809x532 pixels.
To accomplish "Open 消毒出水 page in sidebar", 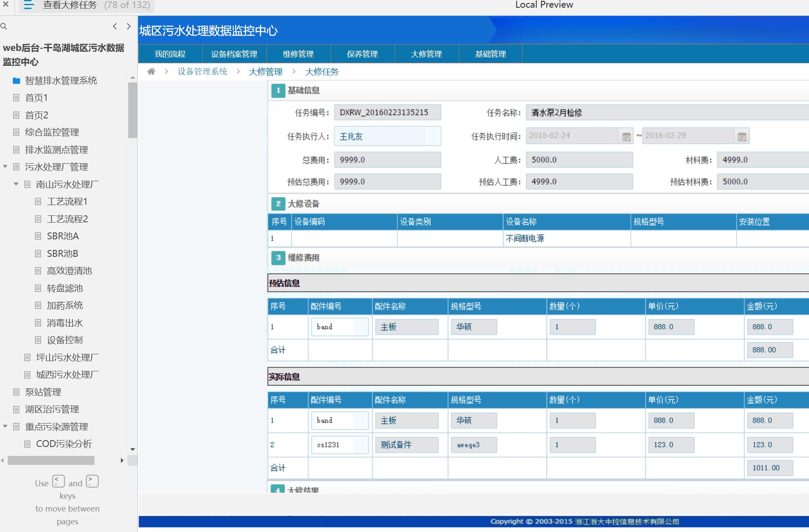I will [x=65, y=323].
